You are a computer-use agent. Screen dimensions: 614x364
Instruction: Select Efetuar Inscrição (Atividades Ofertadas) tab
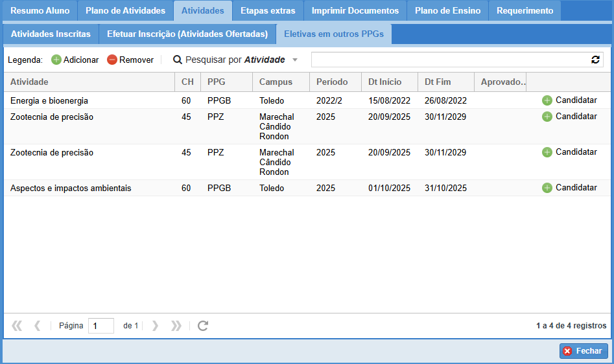coord(187,34)
